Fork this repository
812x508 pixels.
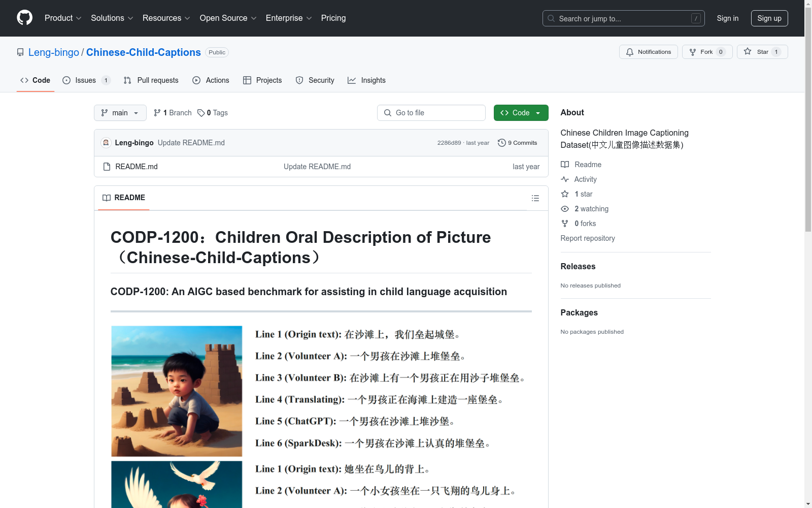click(x=707, y=52)
